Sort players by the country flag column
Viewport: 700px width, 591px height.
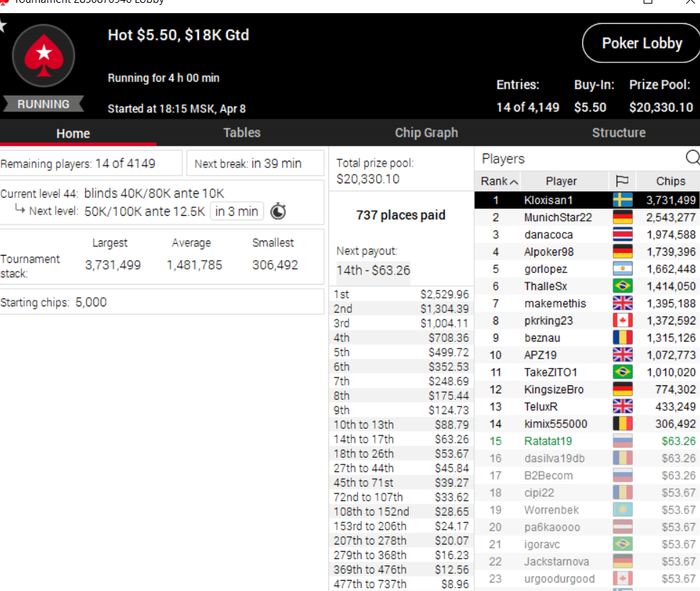pos(622,181)
